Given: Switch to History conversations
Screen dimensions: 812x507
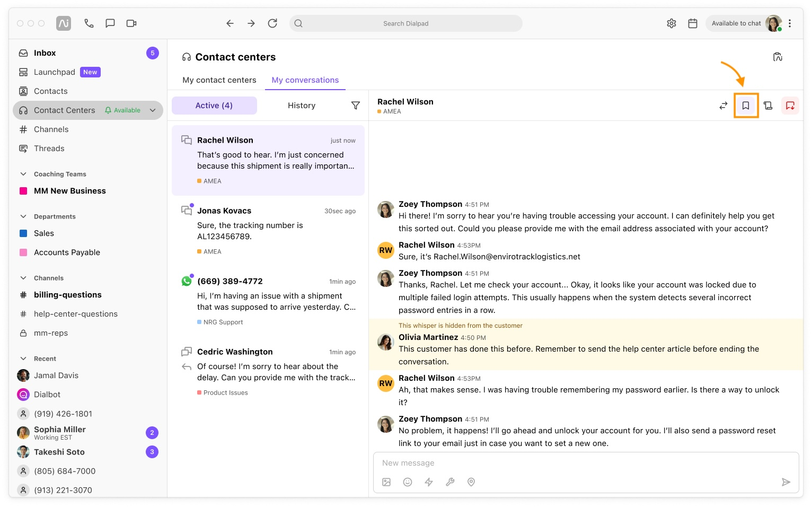Looking at the screenshot, I should (302, 106).
